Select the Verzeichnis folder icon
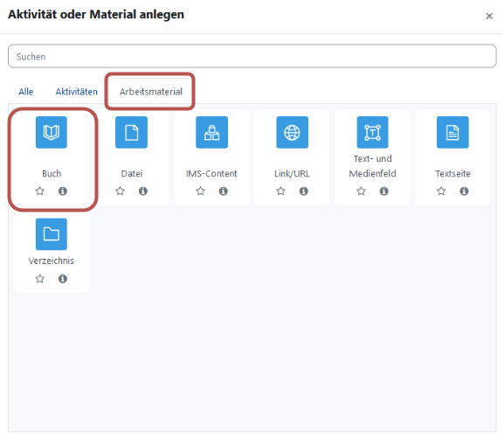The height and width of the screenshot is (438, 504). coord(52,234)
